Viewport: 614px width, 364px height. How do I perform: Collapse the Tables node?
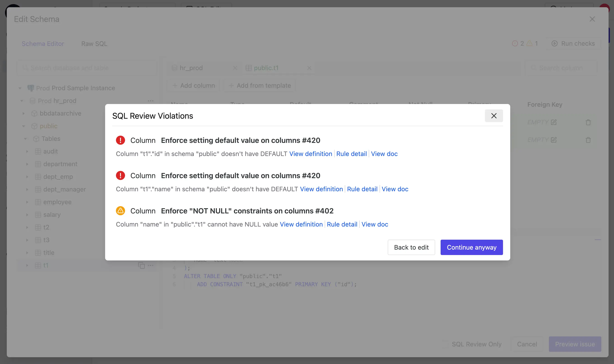(25, 139)
